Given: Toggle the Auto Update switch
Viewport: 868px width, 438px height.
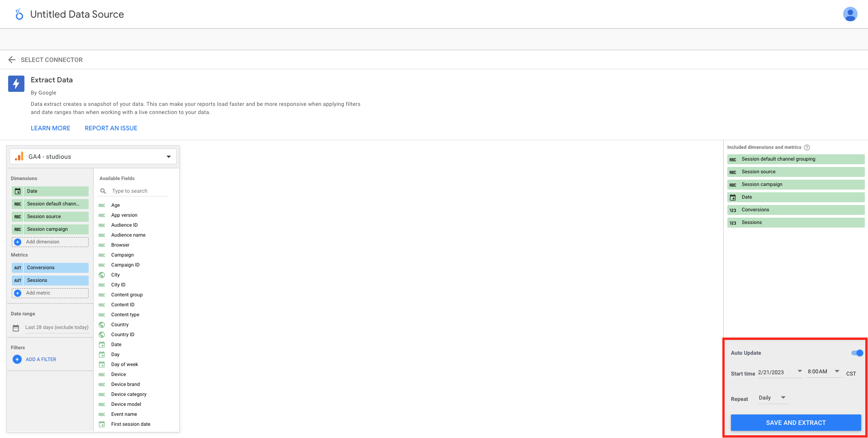Looking at the screenshot, I should pyautogui.click(x=857, y=353).
